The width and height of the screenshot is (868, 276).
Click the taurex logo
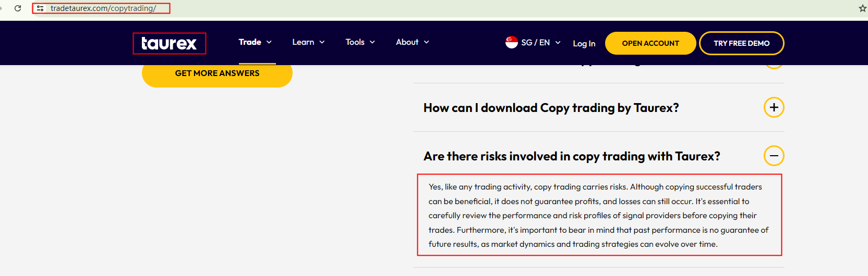pyautogui.click(x=169, y=43)
